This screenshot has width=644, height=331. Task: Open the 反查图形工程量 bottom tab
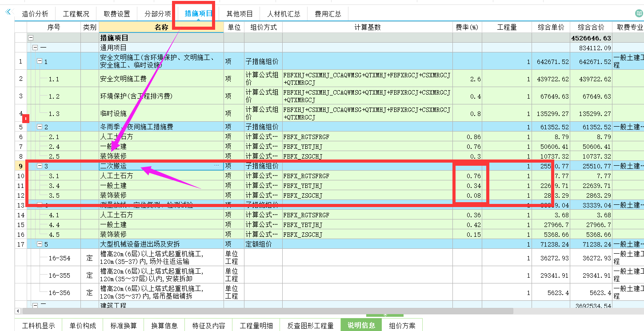[x=310, y=325]
